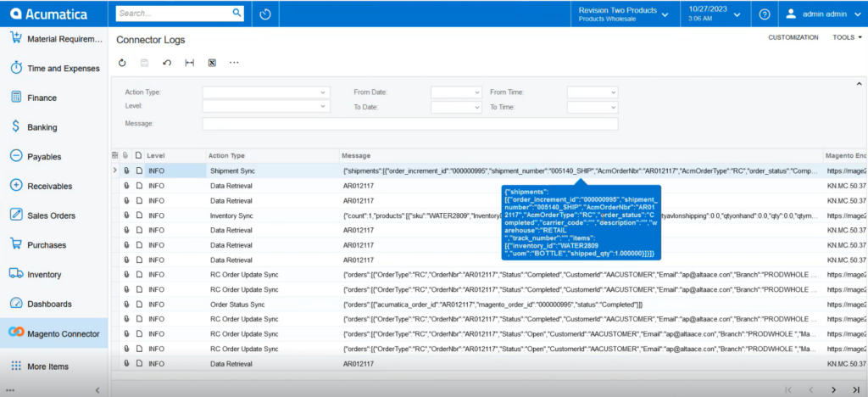This screenshot has width=868, height=397.
Task: Open the Material Requirements workspace icon
Action: (16, 39)
